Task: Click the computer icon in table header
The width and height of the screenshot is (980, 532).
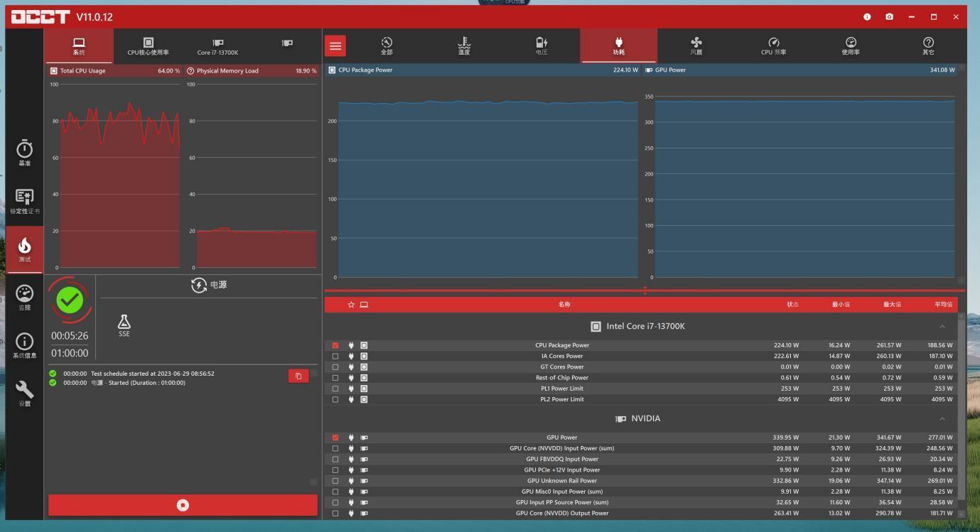Action: tap(364, 305)
